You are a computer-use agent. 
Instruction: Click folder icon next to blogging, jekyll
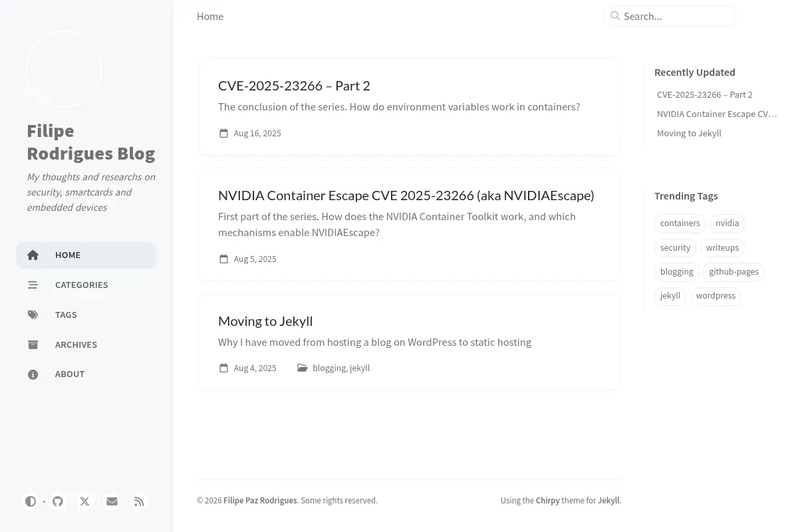click(303, 368)
